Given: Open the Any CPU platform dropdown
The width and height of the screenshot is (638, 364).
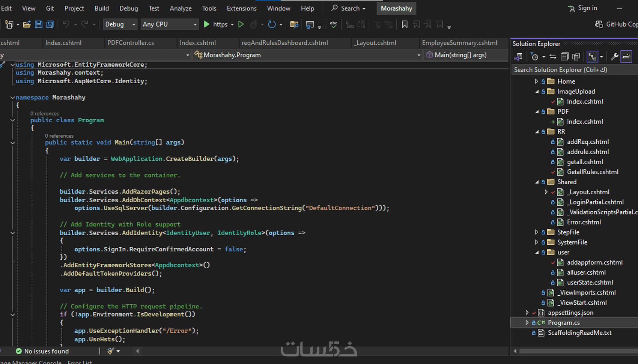Looking at the screenshot, I should point(170,24).
